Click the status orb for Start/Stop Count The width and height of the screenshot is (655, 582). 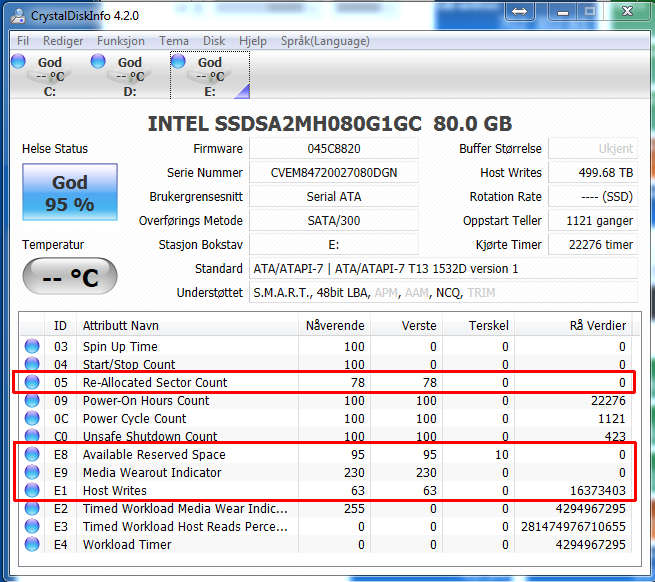[32, 364]
